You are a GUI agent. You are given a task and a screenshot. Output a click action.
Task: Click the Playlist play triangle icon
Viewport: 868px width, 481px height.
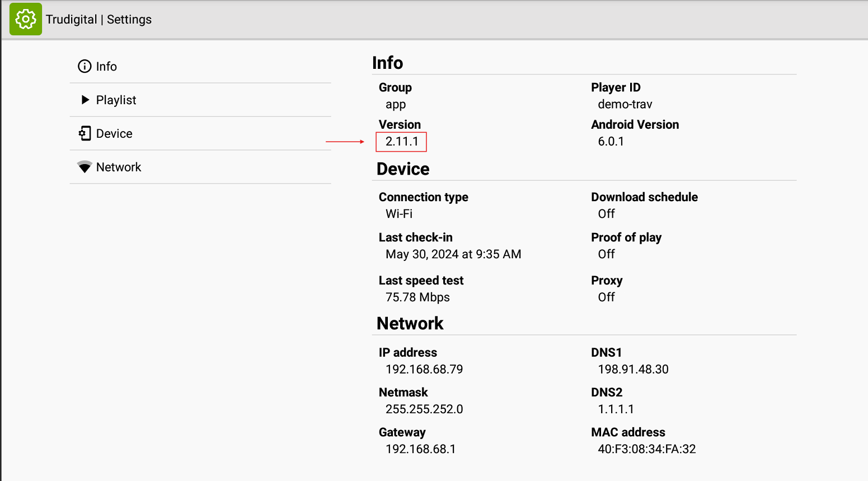(x=85, y=100)
